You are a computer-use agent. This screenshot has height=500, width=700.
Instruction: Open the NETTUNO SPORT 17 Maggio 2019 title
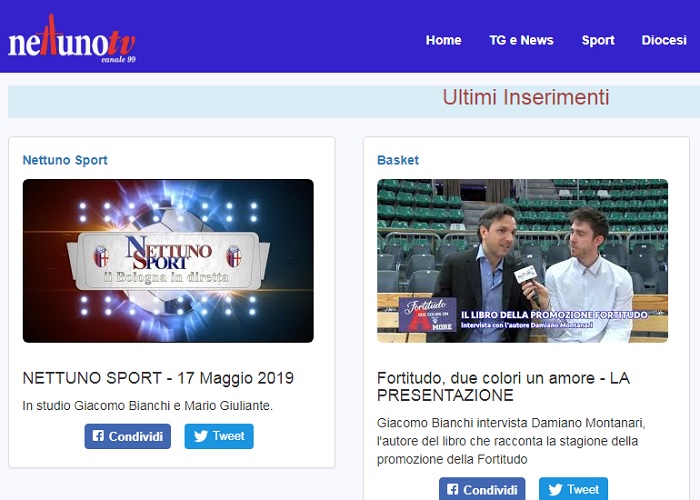pos(158,378)
